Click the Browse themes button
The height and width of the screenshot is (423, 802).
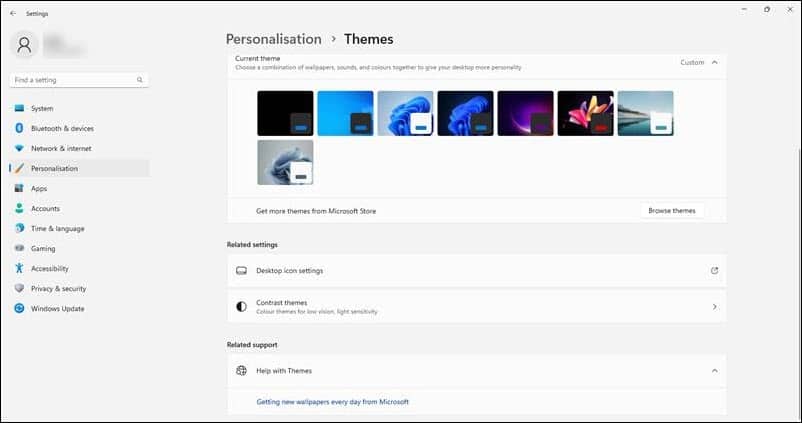coord(672,211)
